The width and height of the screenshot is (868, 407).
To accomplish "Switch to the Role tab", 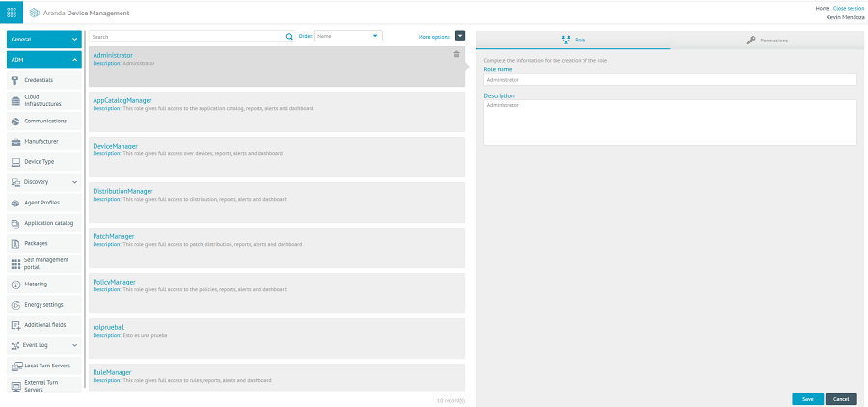I will coord(574,40).
